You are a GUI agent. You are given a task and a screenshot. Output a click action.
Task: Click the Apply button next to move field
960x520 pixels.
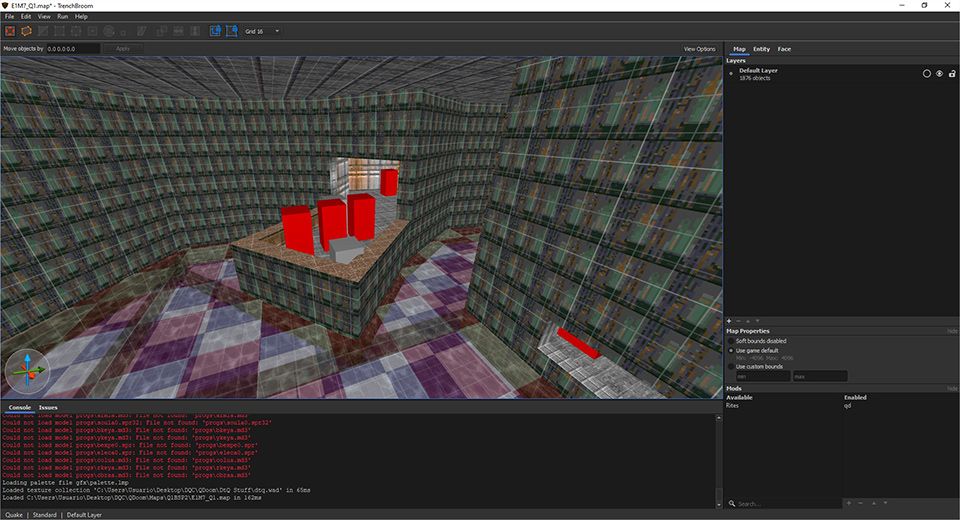[123, 48]
